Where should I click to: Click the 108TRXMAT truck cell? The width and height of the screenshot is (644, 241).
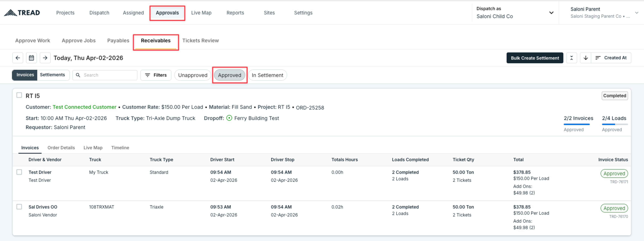(x=101, y=207)
